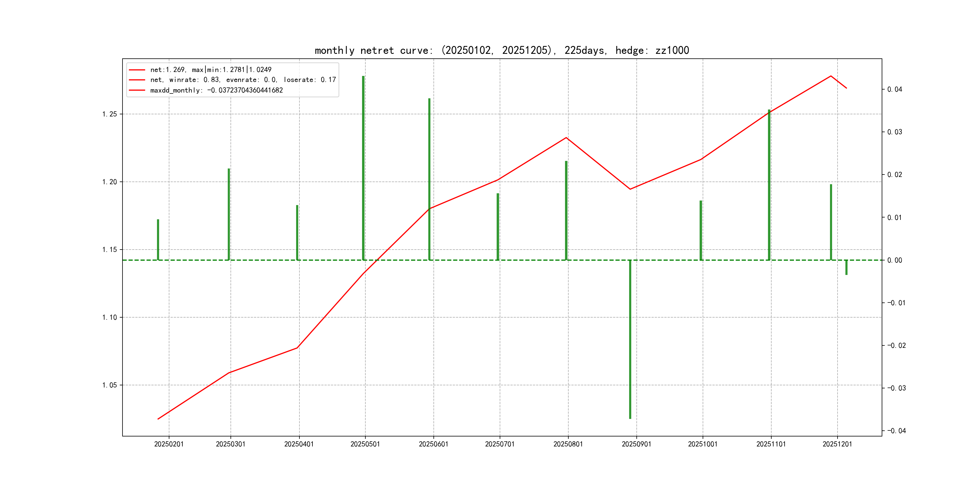Click the small negative bar after 20251201
The width and height of the screenshot is (980, 490).
[847, 267]
